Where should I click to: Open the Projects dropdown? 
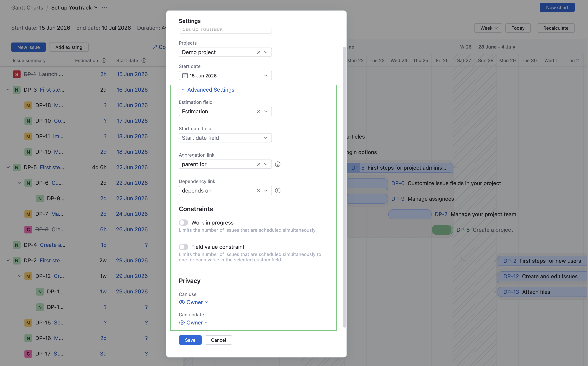click(265, 52)
